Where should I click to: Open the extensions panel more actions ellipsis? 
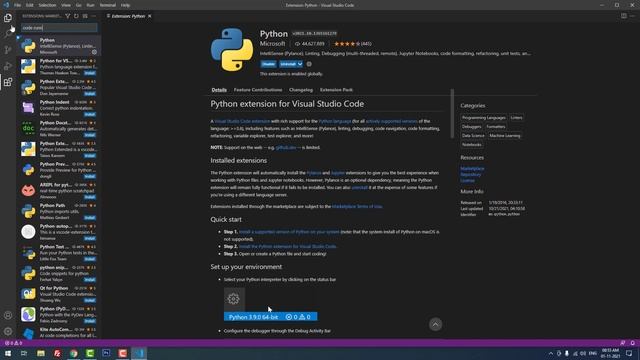click(x=93, y=16)
